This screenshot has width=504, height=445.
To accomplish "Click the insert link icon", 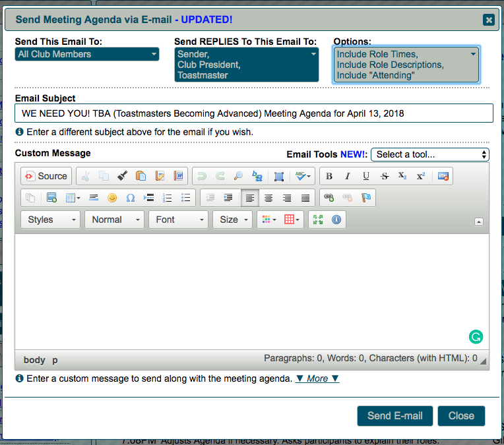I will (x=329, y=198).
